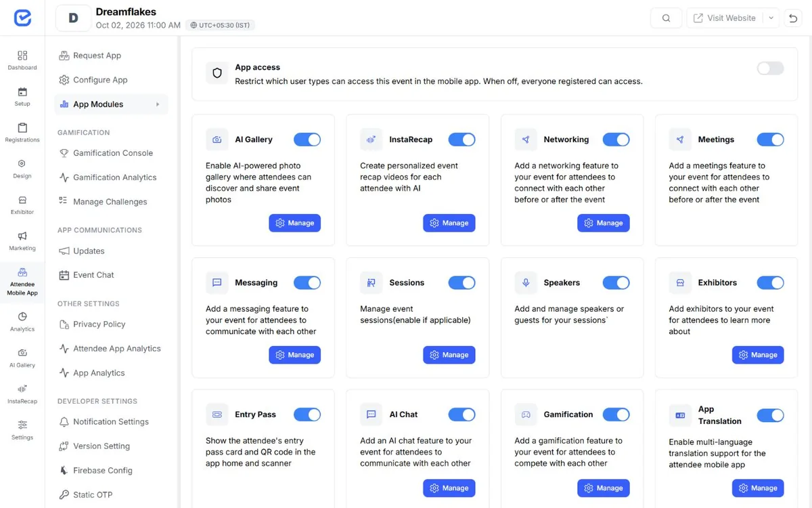Open Analytics pie chart icon
The width and height of the screenshot is (812, 508).
point(22,316)
